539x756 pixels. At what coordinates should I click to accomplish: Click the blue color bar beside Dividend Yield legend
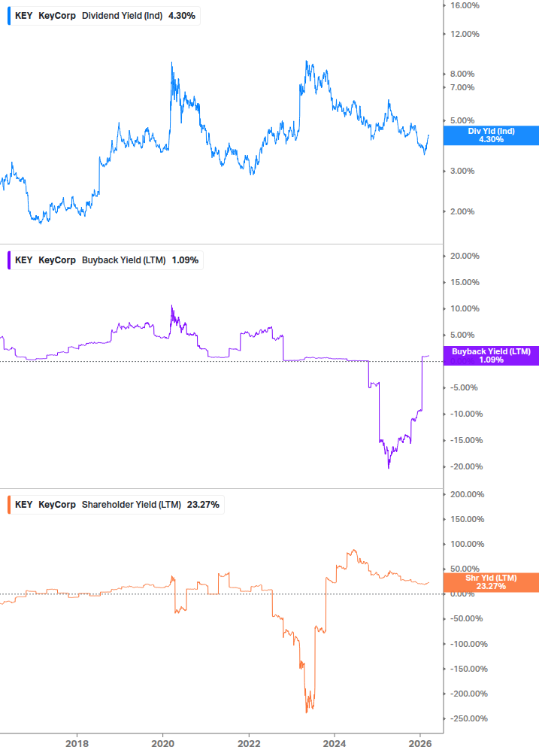click(9, 16)
